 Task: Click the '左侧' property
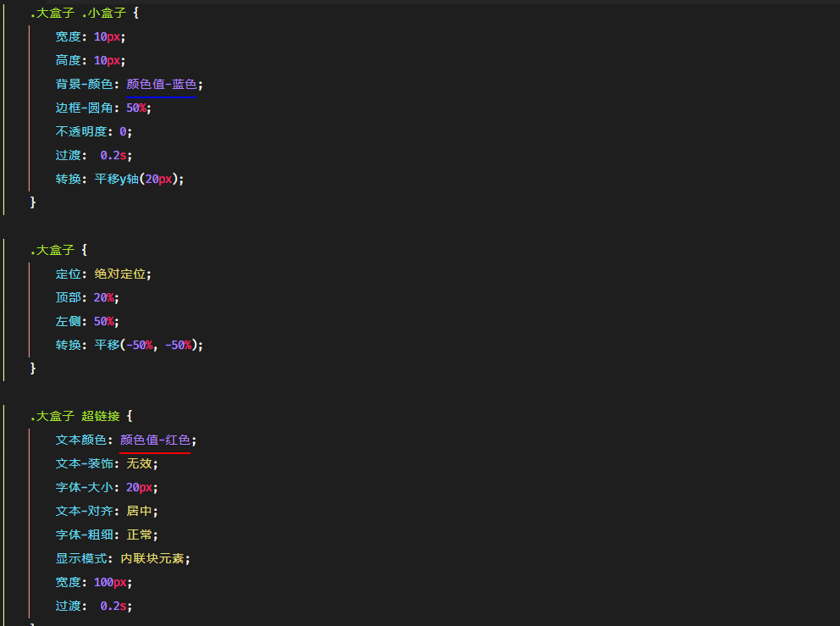click(68, 321)
